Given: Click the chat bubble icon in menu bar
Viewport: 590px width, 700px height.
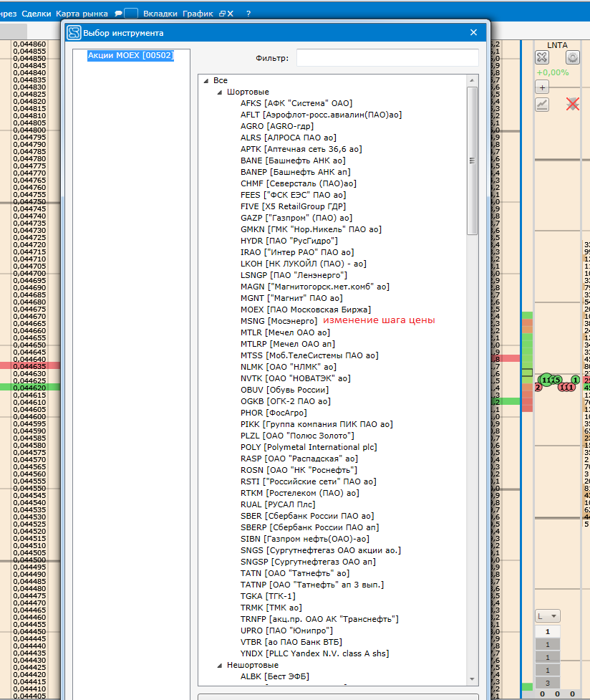Looking at the screenshot, I should (118, 14).
